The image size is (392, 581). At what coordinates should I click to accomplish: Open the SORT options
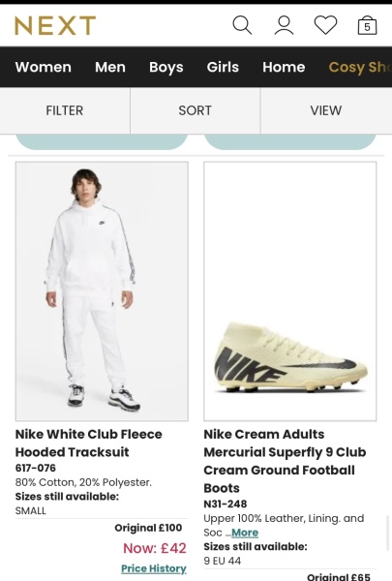[196, 110]
